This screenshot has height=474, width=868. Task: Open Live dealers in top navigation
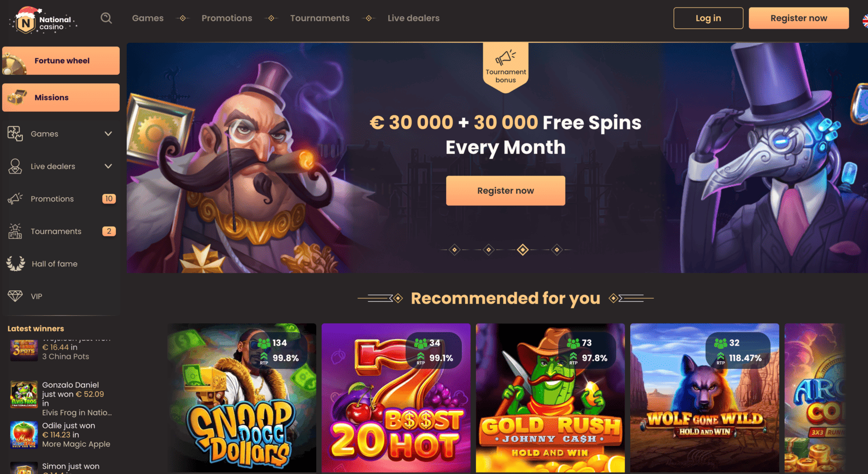click(414, 18)
